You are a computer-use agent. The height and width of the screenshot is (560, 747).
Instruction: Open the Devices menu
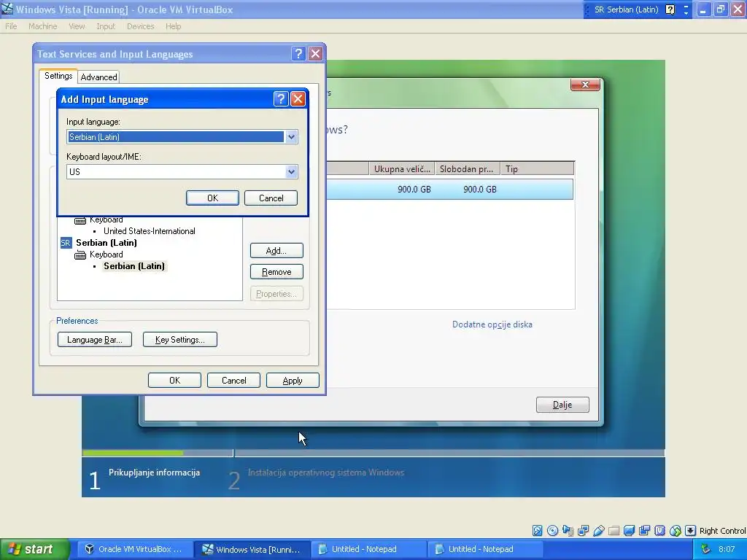click(141, 26)
